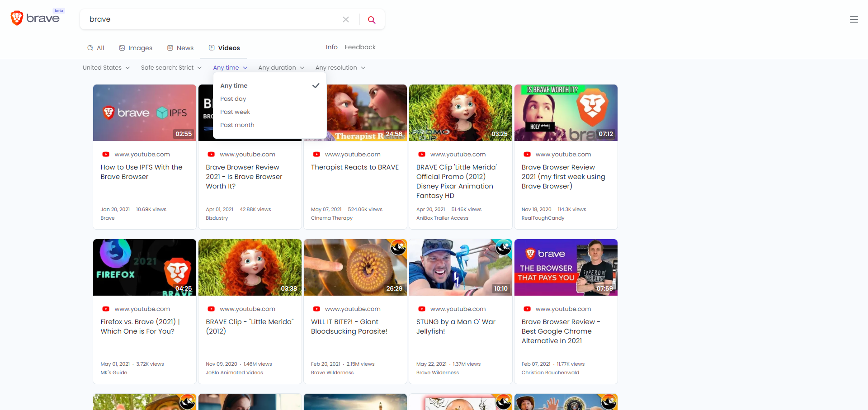This screenshot has height=410, width=868.
Task: Click YouTube icon on RealToughCandy review card
Action: click(x=527, y=154)
